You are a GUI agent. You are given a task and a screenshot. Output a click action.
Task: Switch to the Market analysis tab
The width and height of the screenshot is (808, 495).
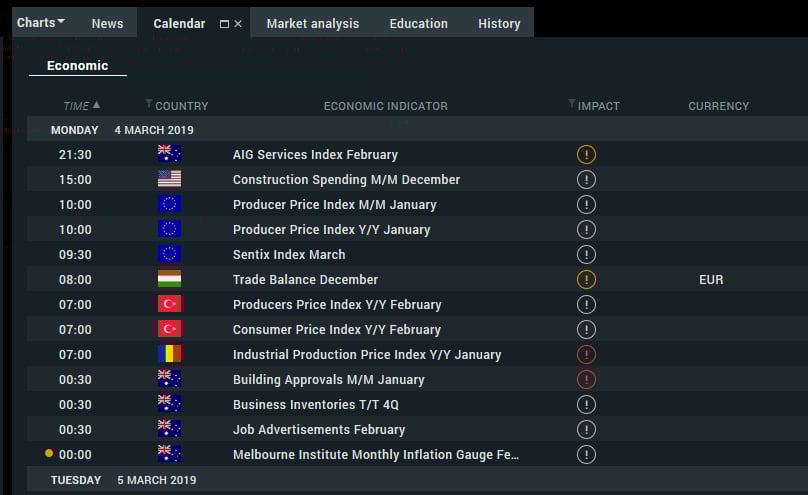tap(313, 24)
